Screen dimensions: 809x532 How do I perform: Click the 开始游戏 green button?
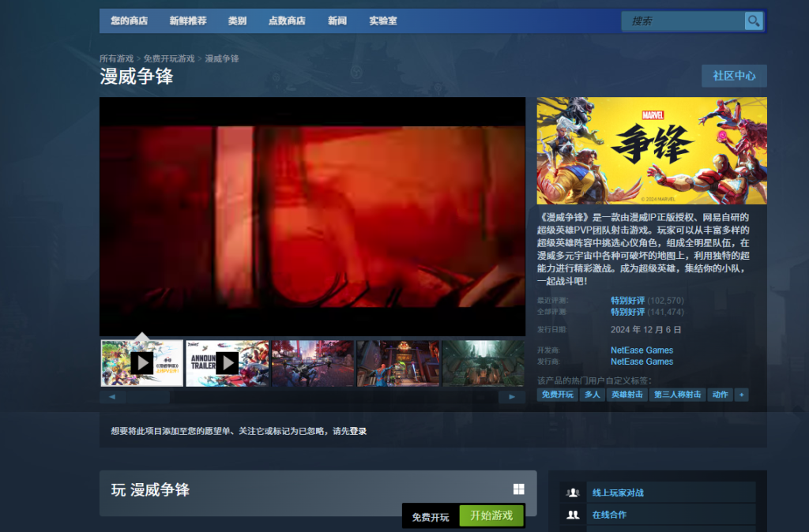tap(491, 515)
